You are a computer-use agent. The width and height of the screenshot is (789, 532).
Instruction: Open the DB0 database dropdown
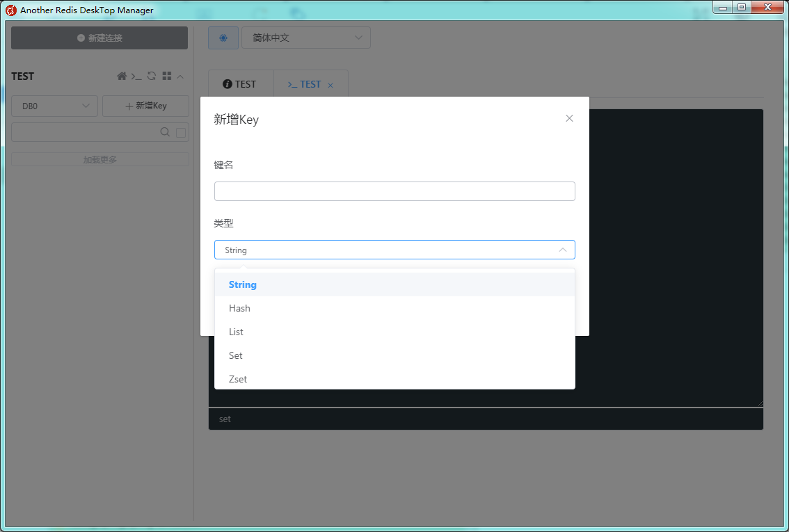point(55,106)
